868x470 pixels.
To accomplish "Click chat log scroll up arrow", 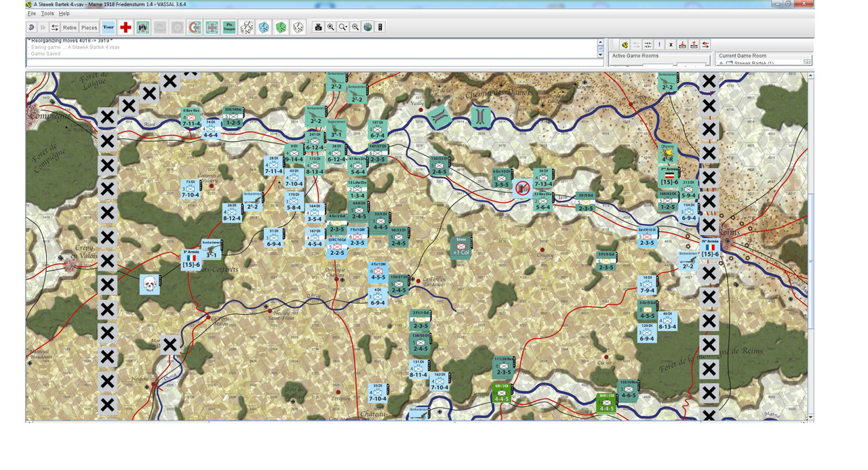I will click(x=600, y=42).
